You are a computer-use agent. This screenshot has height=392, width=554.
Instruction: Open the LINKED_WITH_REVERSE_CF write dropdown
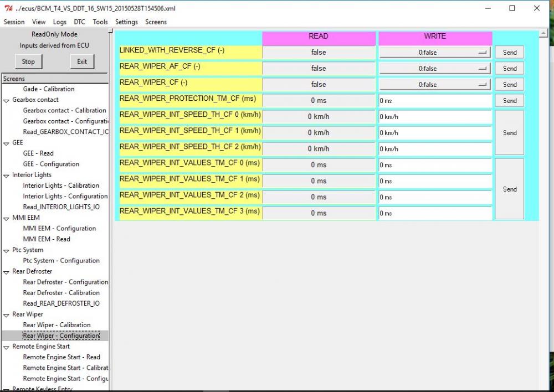(x=435, y=52)
